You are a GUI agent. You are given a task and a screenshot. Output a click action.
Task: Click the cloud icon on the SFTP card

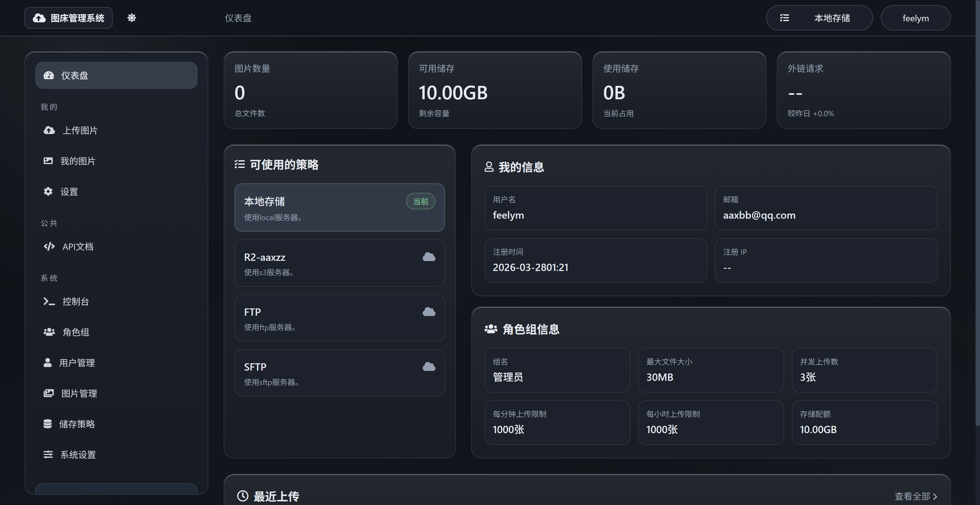pyautogui.click(x=429, y=366)
